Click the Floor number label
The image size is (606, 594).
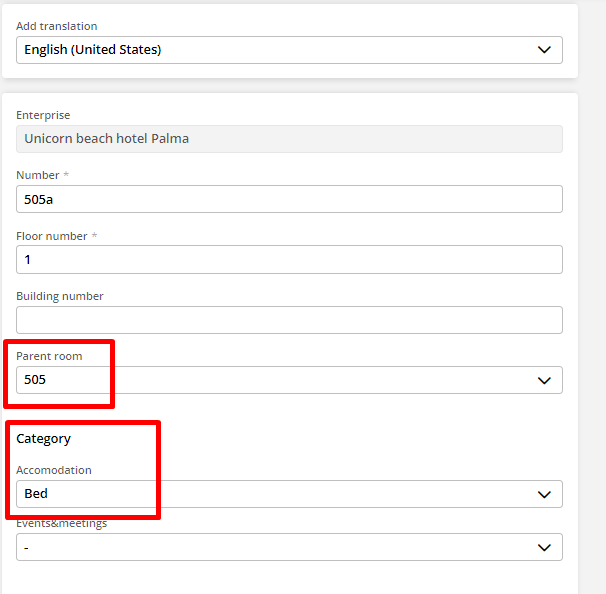coord(52,236)
